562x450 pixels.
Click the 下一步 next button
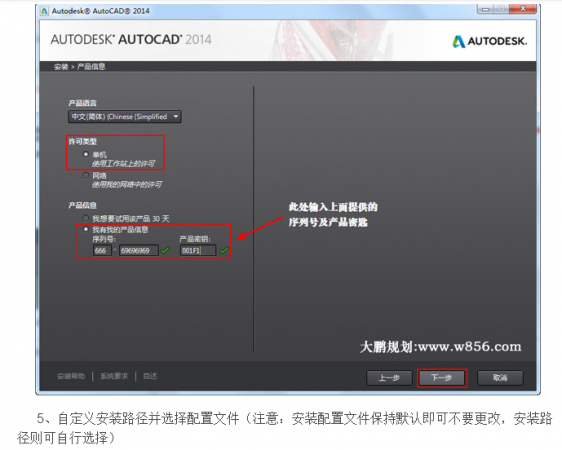tap(442, 378)
